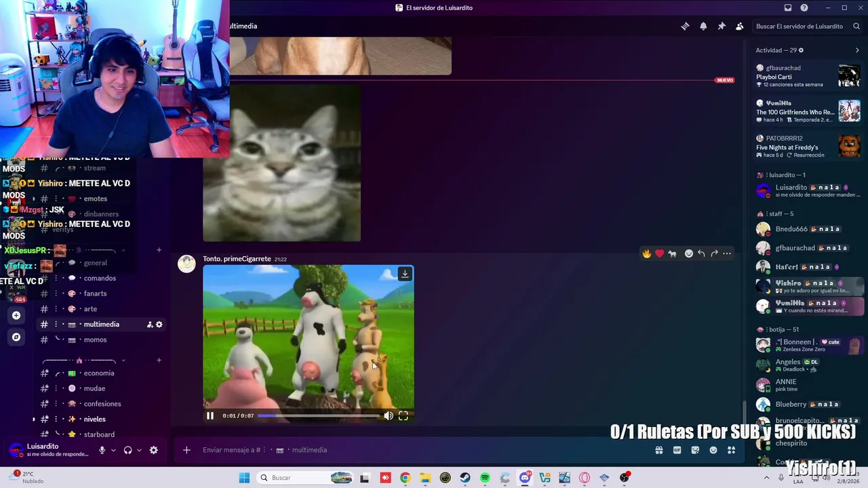Type in the multimedia message box
Image resolution: width=868 pixels, height=488 pixels.
420,450
